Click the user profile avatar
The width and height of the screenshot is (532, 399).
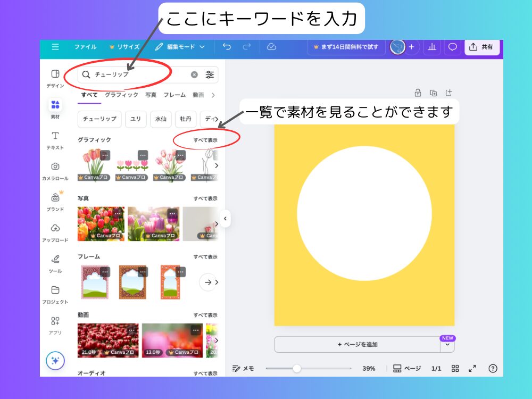coord(397,47)
